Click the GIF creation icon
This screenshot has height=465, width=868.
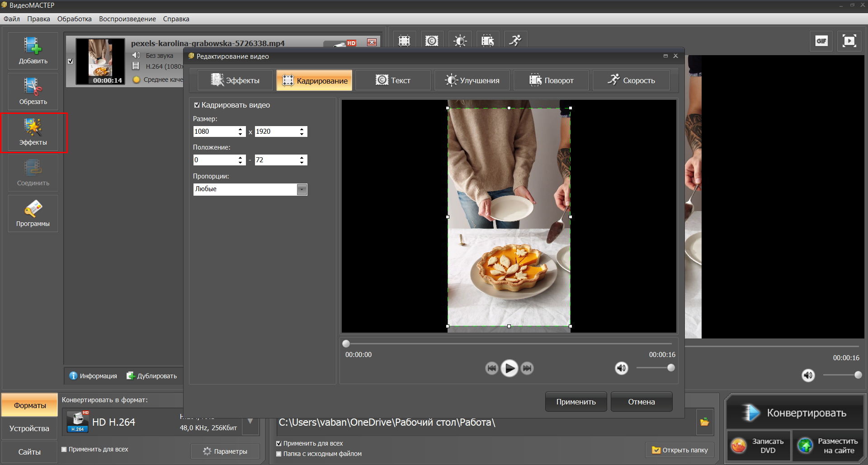tap(821, 41)
